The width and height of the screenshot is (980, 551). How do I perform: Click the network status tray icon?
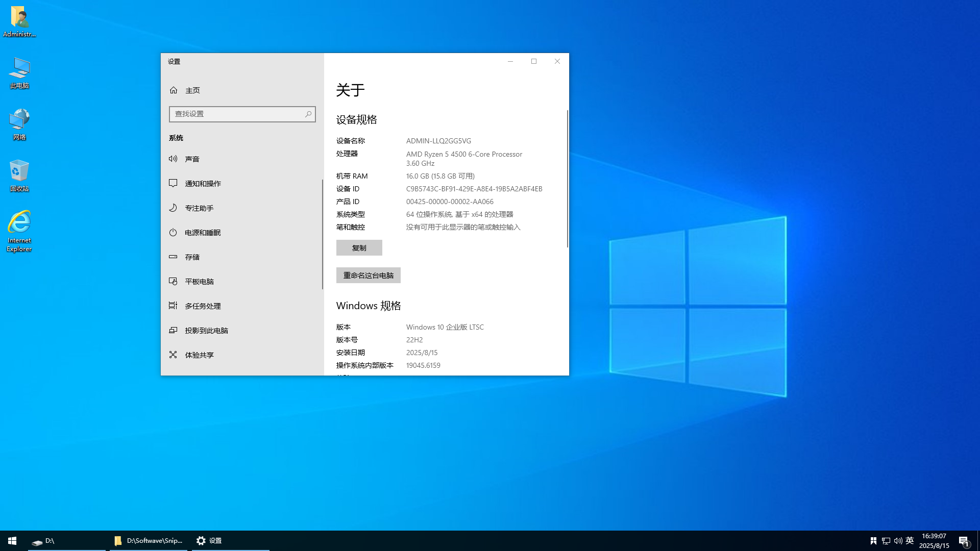(887, 540)
